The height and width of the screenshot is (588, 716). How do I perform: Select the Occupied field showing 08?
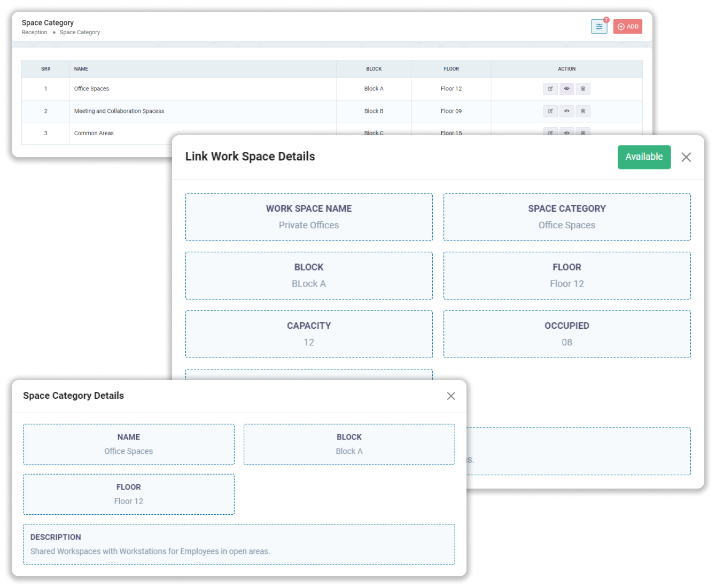tap(566, 334)
